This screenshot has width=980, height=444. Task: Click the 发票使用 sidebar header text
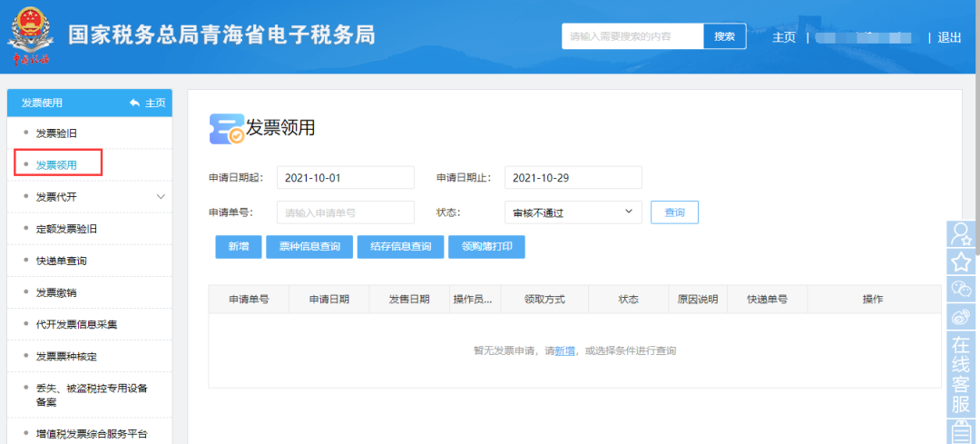[42, 104]
